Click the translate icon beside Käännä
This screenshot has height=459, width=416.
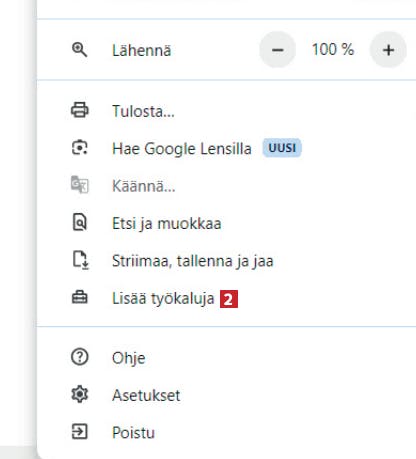[x=80, y=185]
